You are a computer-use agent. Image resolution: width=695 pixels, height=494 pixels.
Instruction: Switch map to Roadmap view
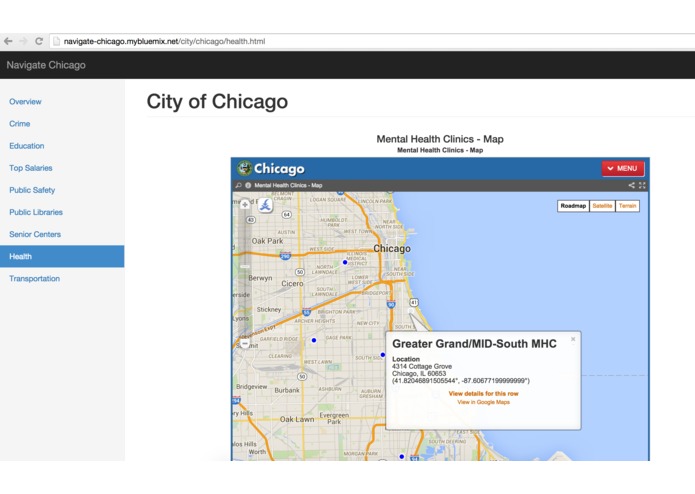pyautogui.click(x=573, y=206)
